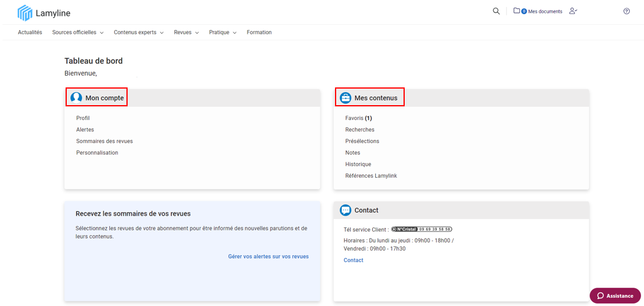This screenshot has height=306, width=644.
Task: Click the Lamyline logo icon
Action: pyautogui.click(x=25, y=12)
